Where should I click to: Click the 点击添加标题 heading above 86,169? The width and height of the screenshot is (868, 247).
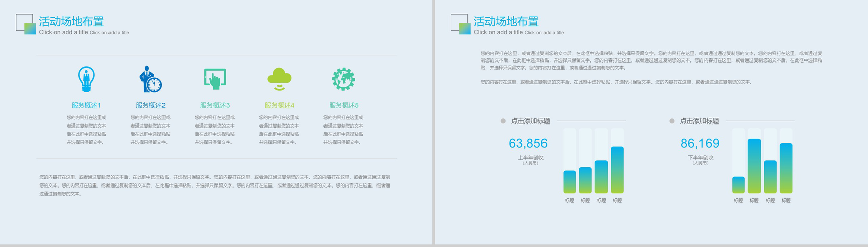click(699, 121)
